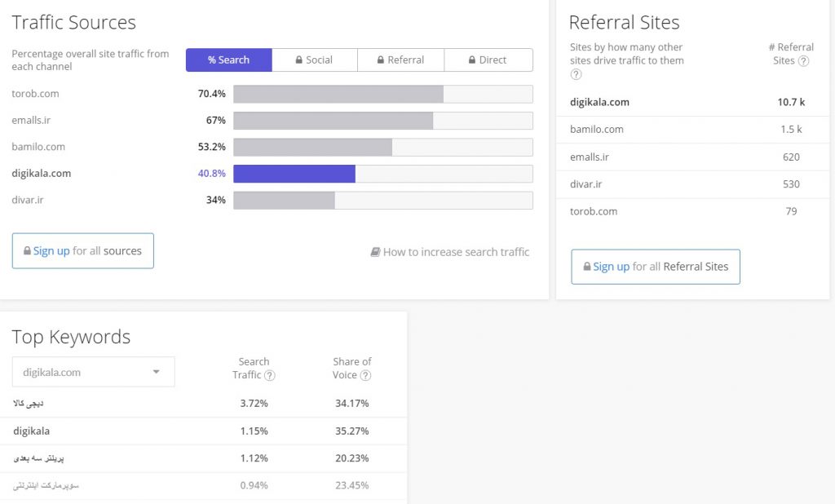Switch to the Referral traffic tab

point(401,60)
